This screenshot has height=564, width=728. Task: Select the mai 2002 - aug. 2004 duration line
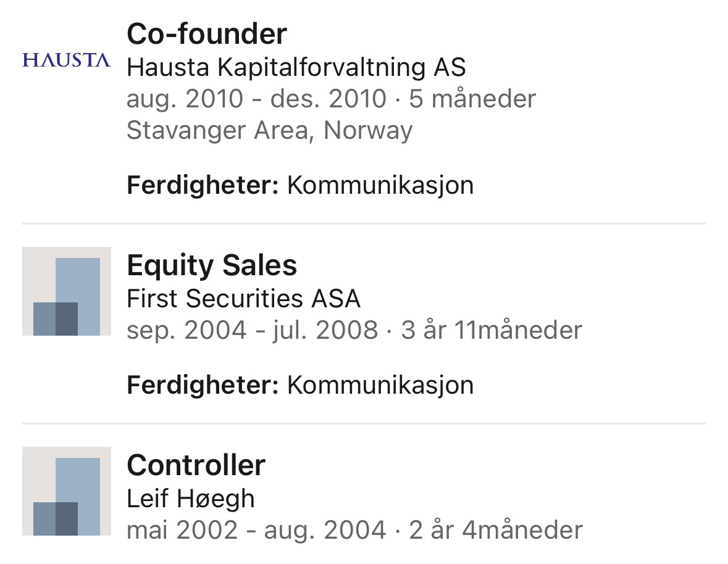354,530
